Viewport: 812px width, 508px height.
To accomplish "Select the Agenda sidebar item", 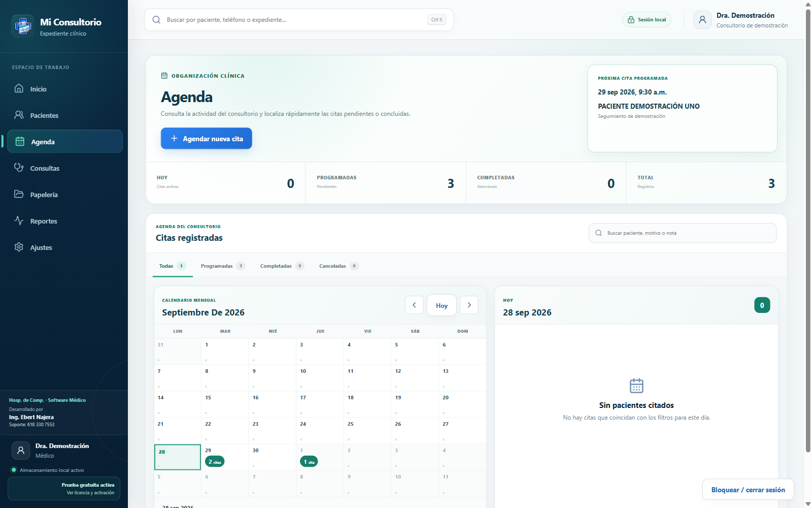I will 64,142.
